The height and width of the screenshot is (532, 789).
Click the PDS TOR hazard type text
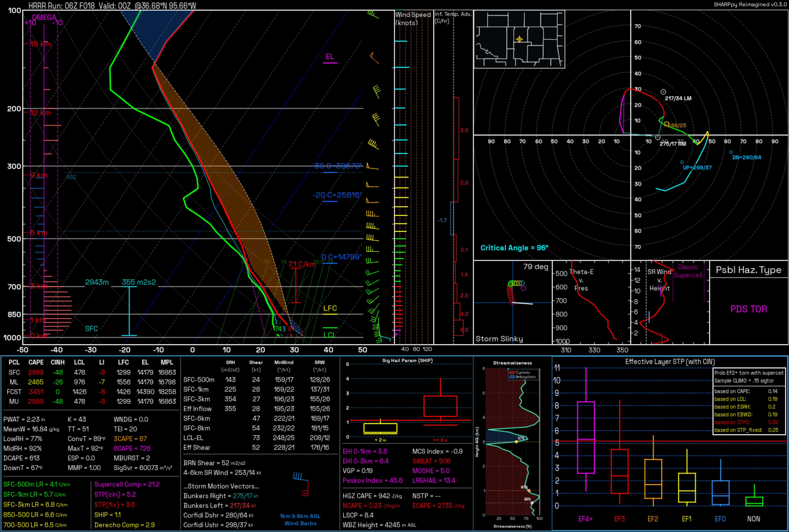(749, 309)
